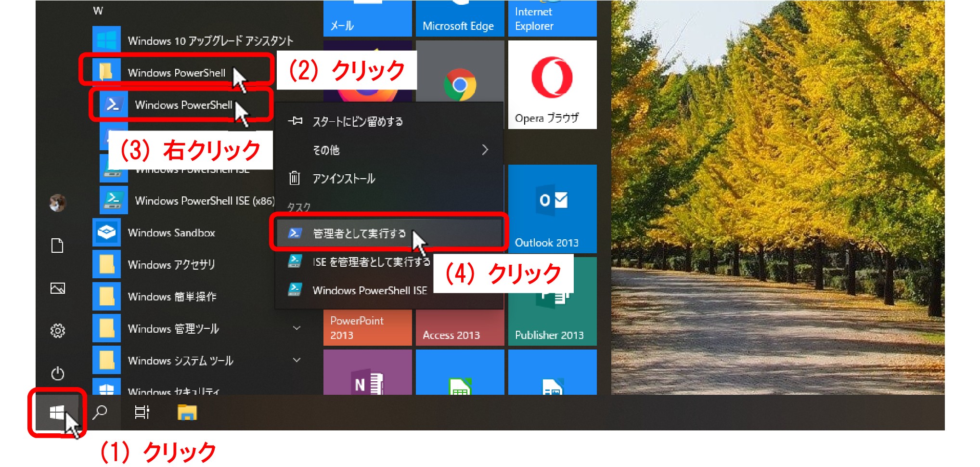
Task: Open Settings gear in Start sidebar
Action: click(x=58, y=331)
